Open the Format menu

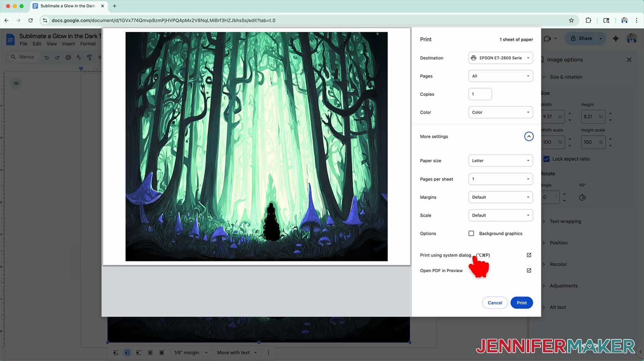[88, 44]
